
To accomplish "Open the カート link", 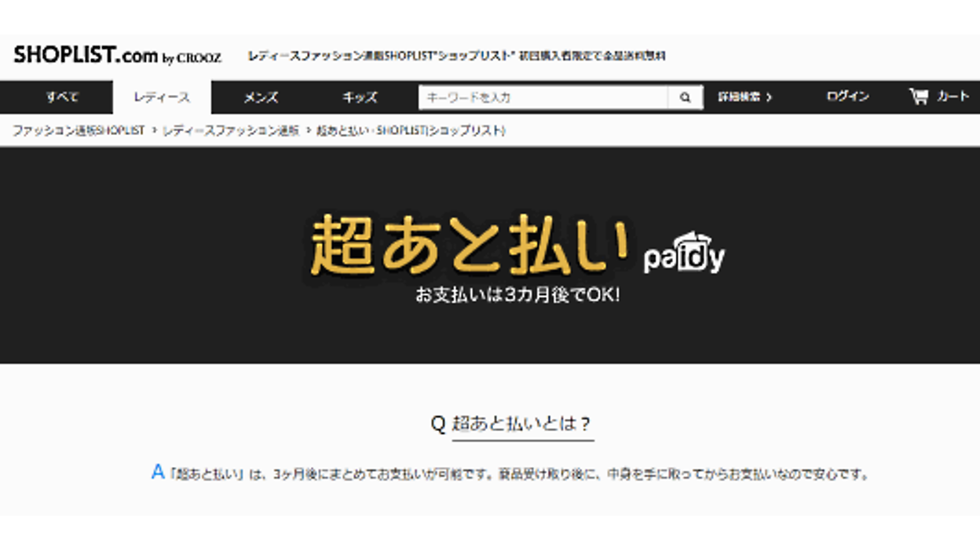I will [x=953, y=97].
